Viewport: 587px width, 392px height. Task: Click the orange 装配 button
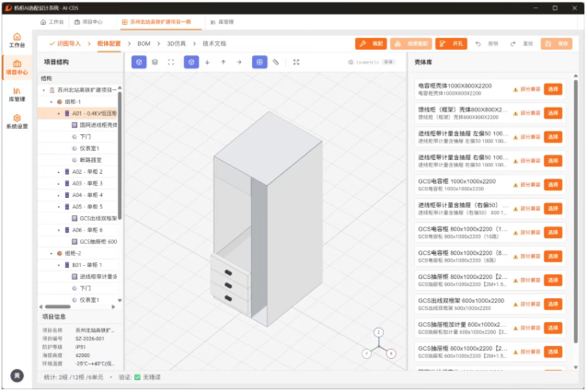pyautogui.click(x=372, y=44)
